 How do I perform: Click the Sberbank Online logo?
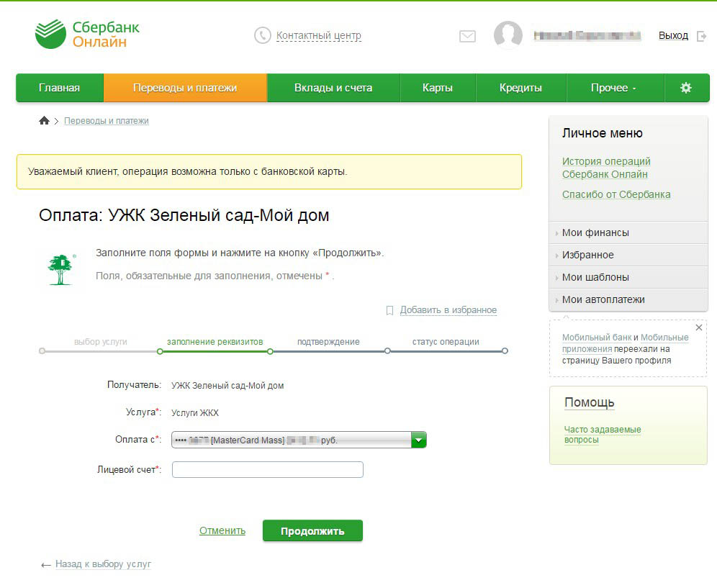87,35
